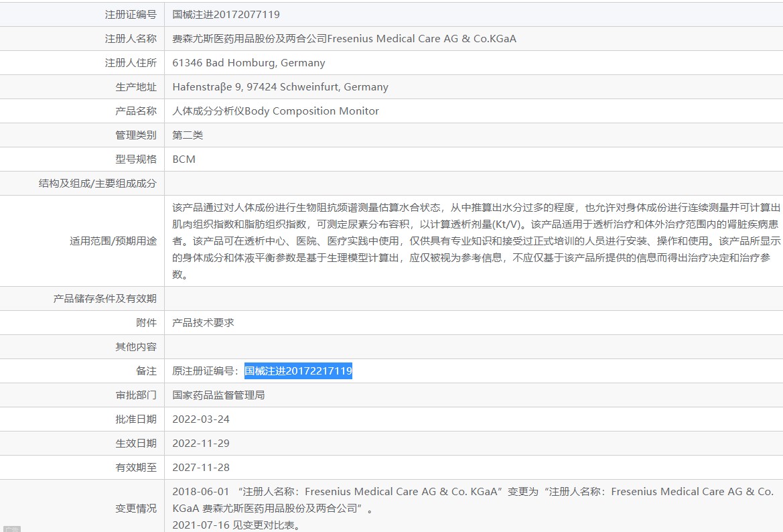Click the Hafenstraβe 9, 97424 Schweinfurt address
Image resolution: width=783 pixels, height=532 pixels.
[280, 87]
